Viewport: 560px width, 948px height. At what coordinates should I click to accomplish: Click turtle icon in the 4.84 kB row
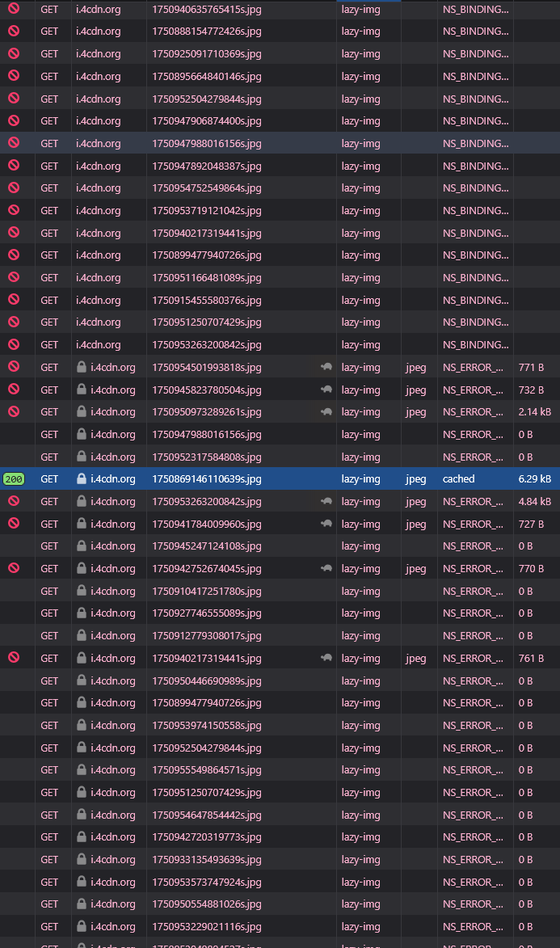click(326, 501)
